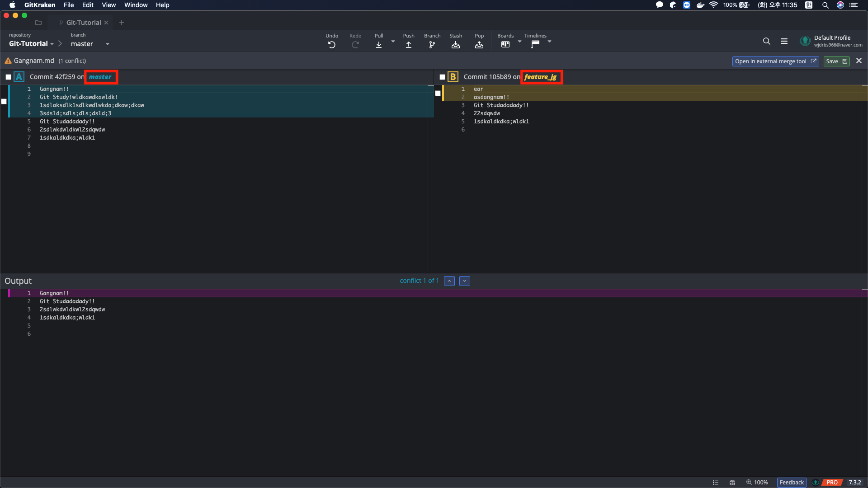The height and width of the screenshot is (488, 868).
Task: Create a new Branch via toolbar icon
Action: tap(432, 45)
